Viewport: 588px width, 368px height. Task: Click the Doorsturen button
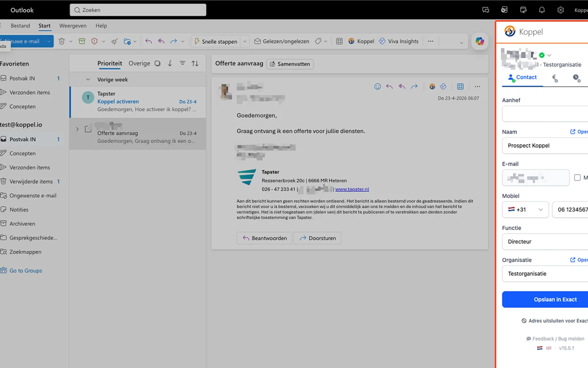tap(318, 238)
